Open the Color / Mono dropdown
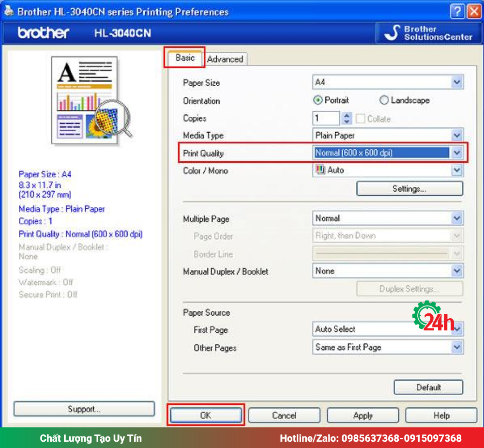484x448 pixels. pos(388,170)
